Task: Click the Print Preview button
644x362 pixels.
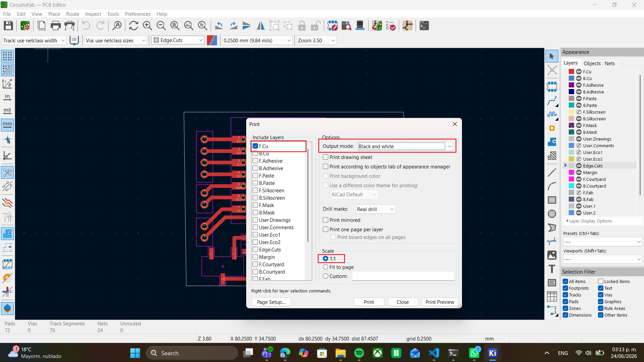Action: point(440,302)
